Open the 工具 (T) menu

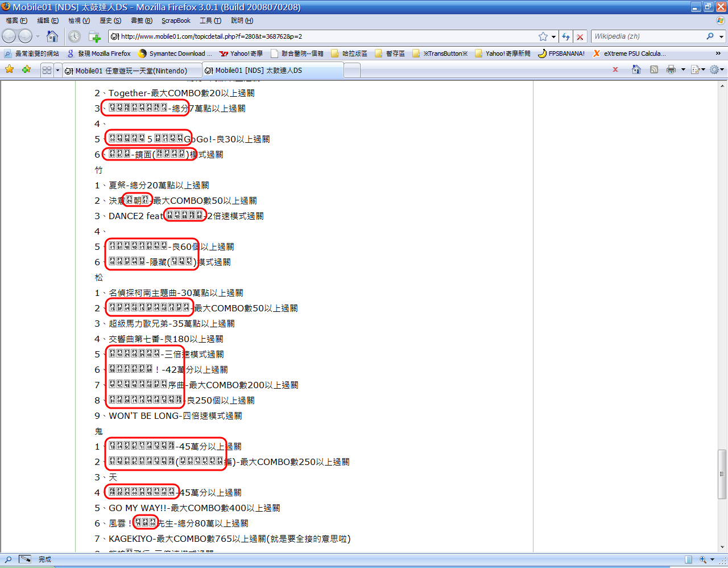pyautogui.click(x=210, y=20)
